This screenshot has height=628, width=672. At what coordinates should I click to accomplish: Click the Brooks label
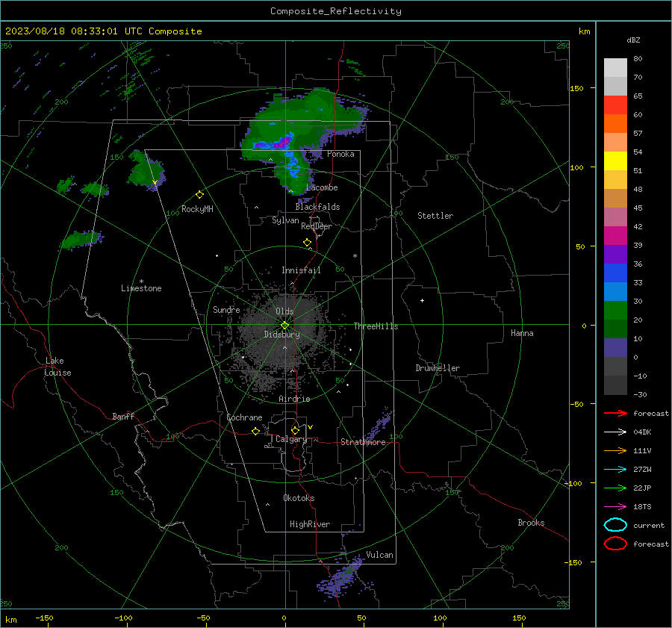[x=531, y=523]
